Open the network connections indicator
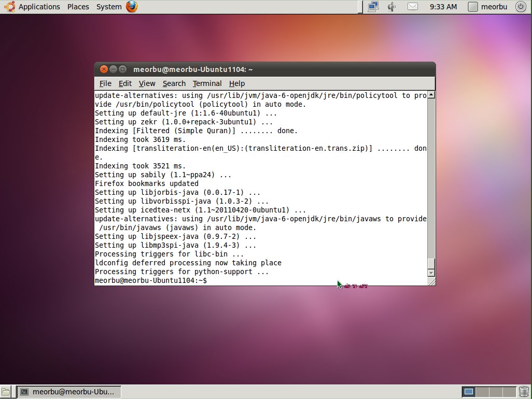The image size is (532, 399). (x=374, y=7)
